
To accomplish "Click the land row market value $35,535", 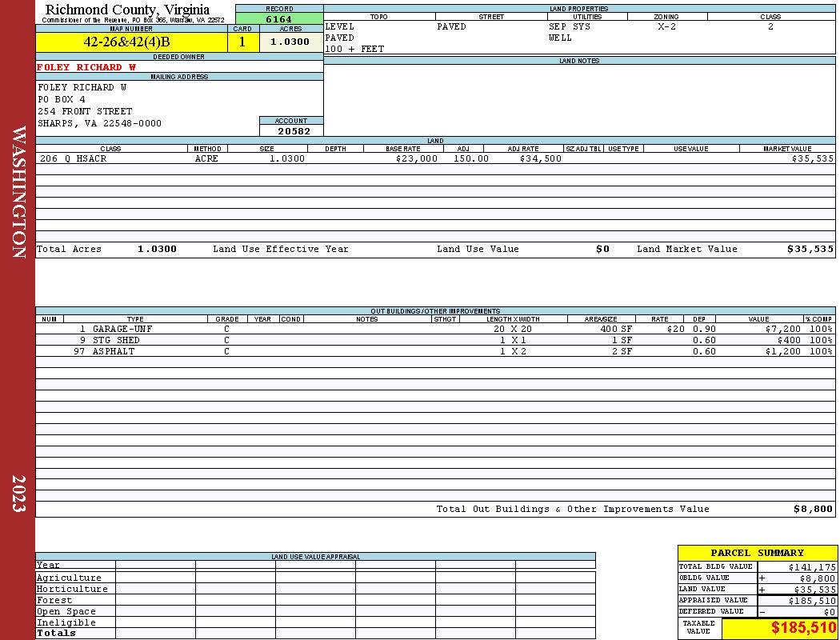I will pyautogui.click(x=813, y=158).
